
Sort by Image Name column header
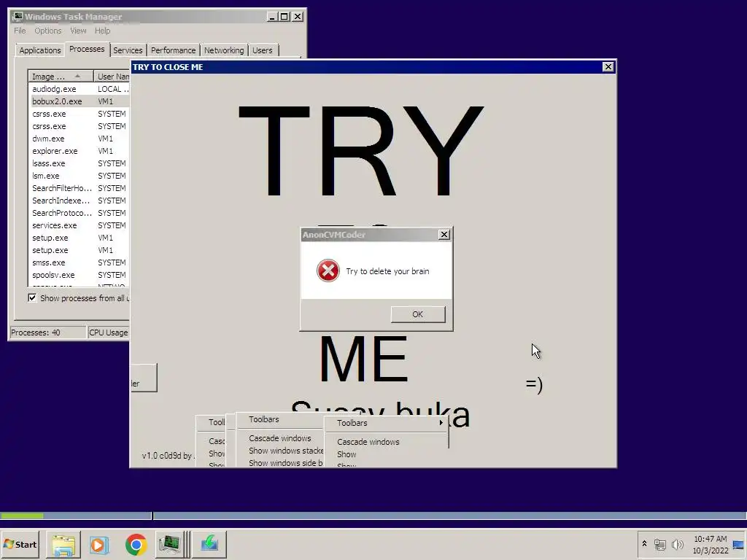click(61, 76)
